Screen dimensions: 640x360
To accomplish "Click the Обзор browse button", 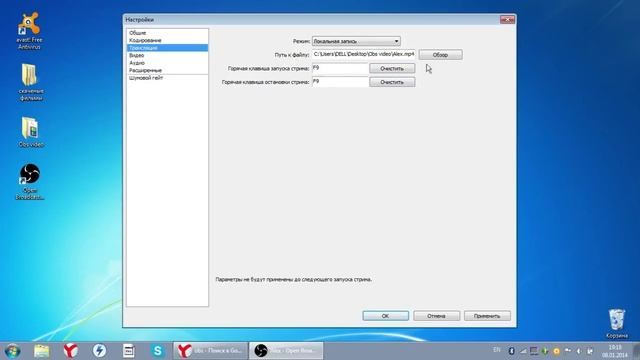I will (440, 55).
